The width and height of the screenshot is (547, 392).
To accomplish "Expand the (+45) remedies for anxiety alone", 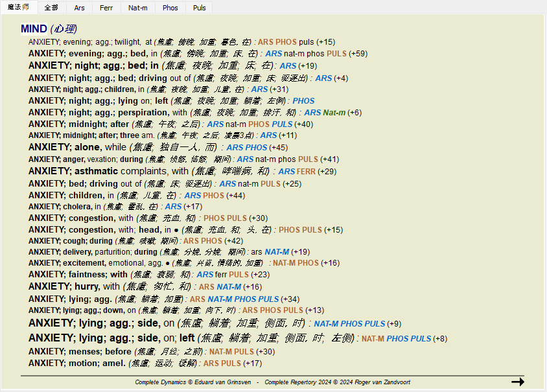I will 279,148.
